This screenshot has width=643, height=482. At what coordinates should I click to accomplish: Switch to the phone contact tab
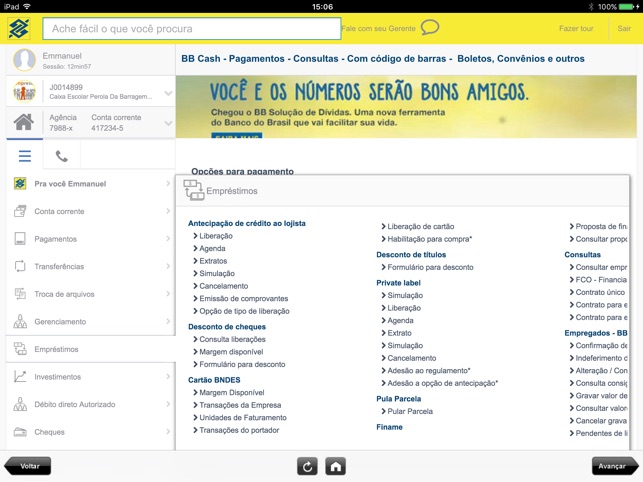click(62, 156)
